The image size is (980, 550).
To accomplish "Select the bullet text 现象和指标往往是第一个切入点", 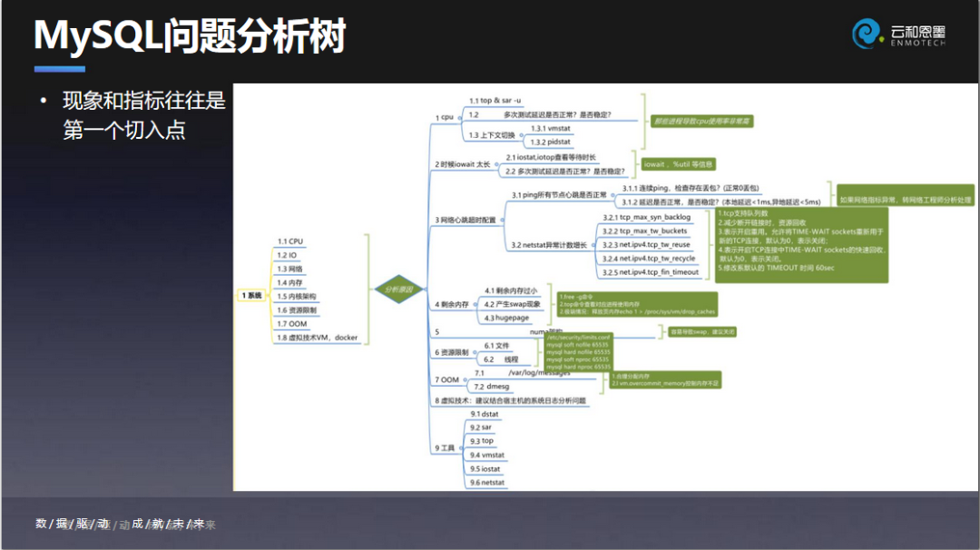I will [x=143, y=115].
